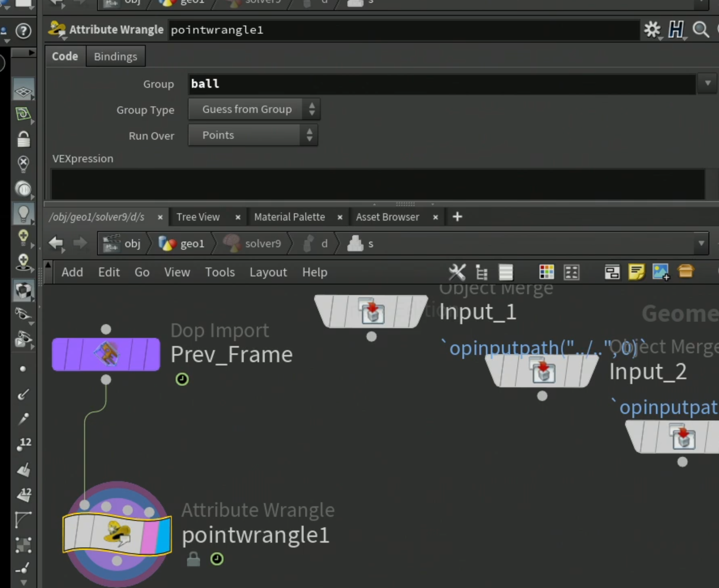Click the wrench tools icon in network toolbar
The width and height of the screenshot is (719, 588).
tap(457, 272)
